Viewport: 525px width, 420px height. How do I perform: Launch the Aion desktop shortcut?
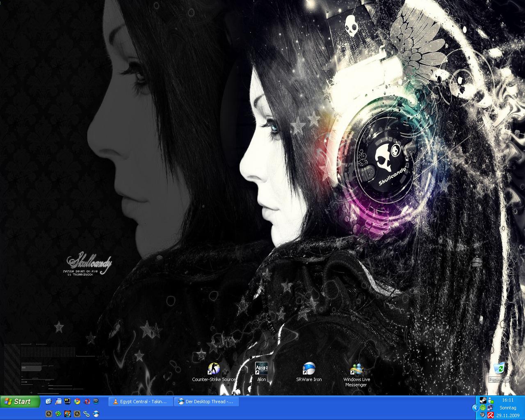(x=261, y=369)
